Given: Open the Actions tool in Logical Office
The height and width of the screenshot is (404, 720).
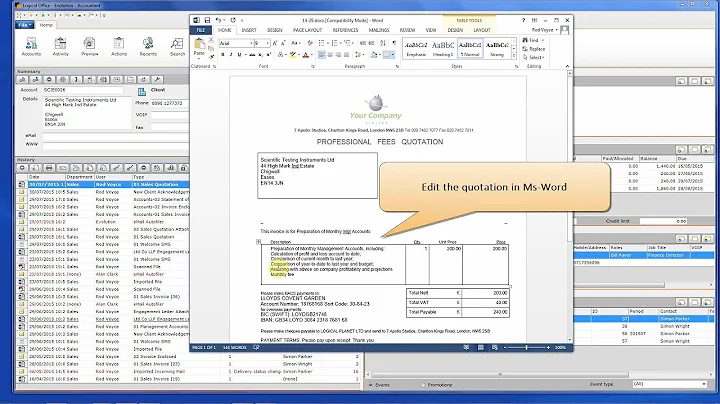Looking at the screenshot, I should tap(119, 47).
